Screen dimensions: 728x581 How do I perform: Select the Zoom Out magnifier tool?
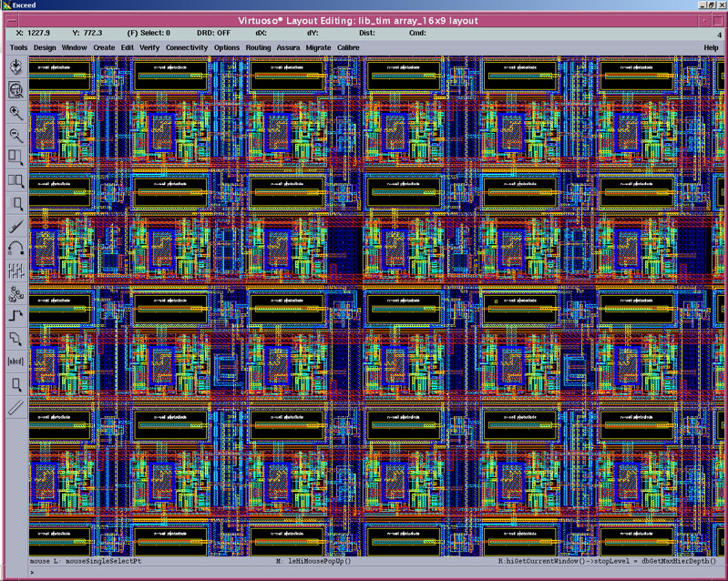15,136
